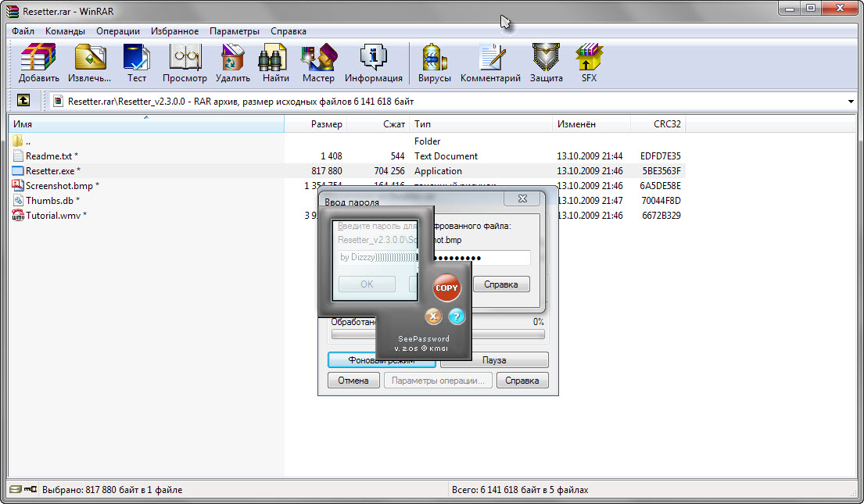
Task: Open the Избранное menu
Action: pos(174,31)
